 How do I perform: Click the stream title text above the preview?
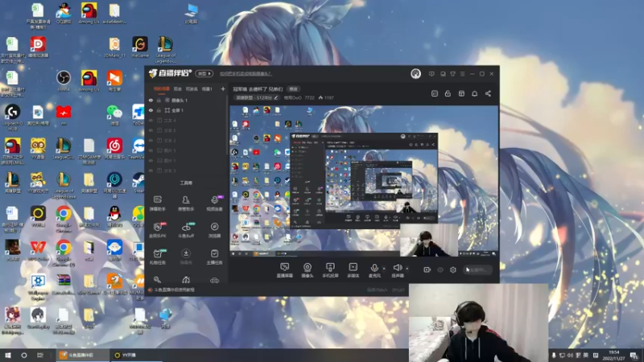(258, 88)
